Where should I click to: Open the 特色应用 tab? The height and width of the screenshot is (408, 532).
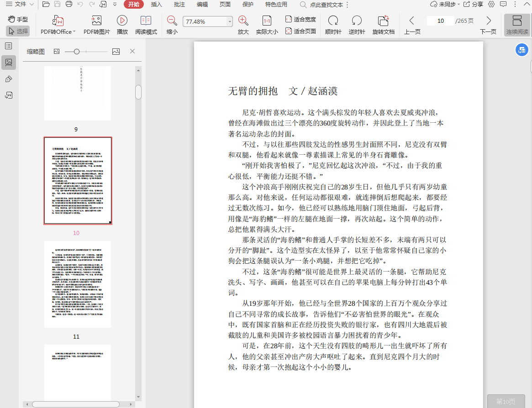pos(276,5)
